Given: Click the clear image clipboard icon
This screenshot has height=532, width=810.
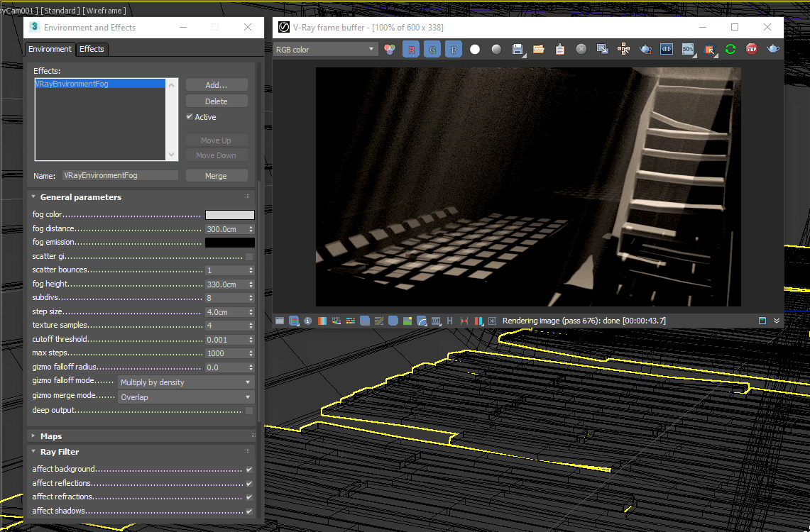Looking at the screenshot, I should click(x=559, y=50).
